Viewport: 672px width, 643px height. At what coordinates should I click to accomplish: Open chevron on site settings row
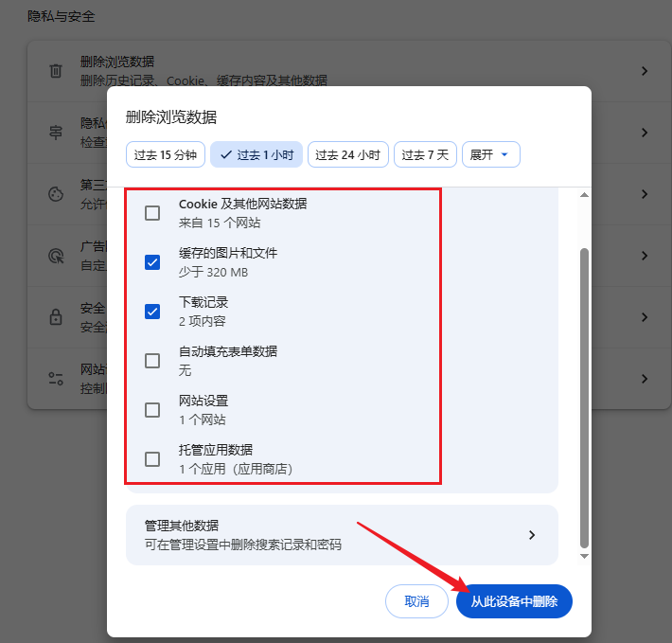[x=645, y=379]
